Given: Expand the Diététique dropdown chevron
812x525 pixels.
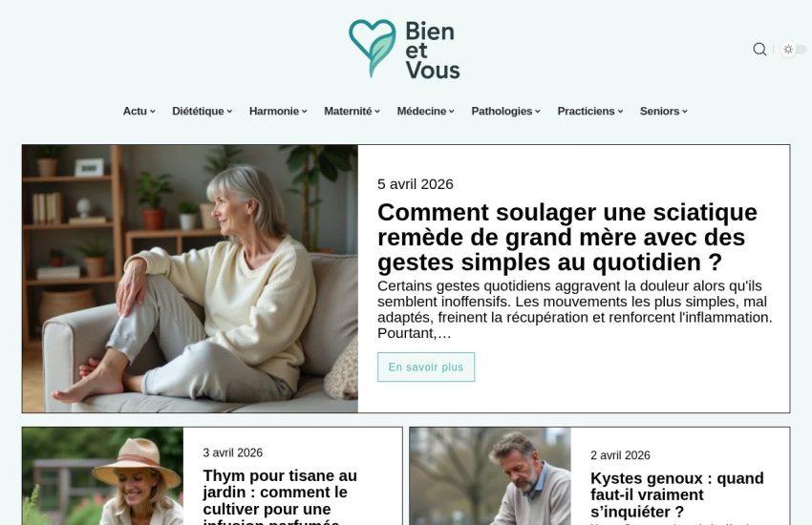Looking at the screenshot, I should [x=229, y=112].
